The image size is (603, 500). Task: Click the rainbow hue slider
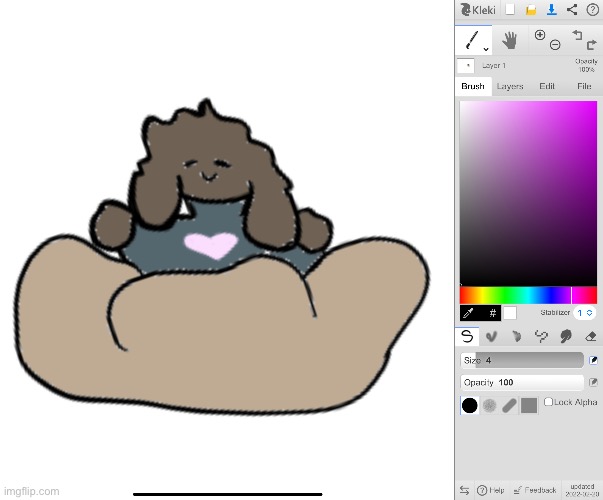[528, 295]
